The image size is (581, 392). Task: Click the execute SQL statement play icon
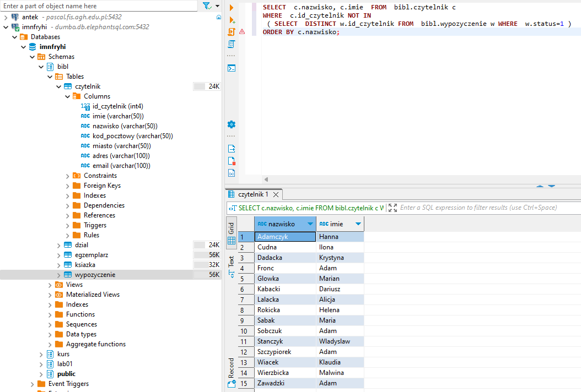coord(231,7)
